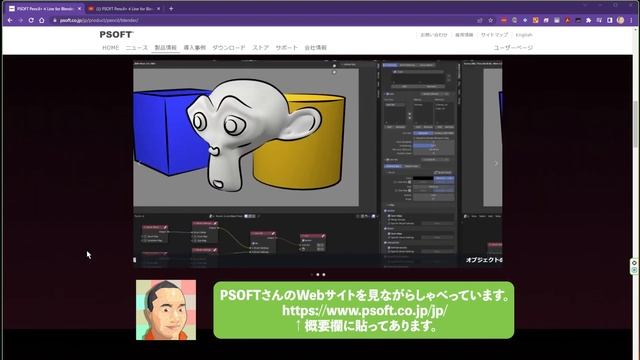The height and width of the screenshot is (360, 640).
Task: Open the browser side panel icon
Action: point(610,20)
